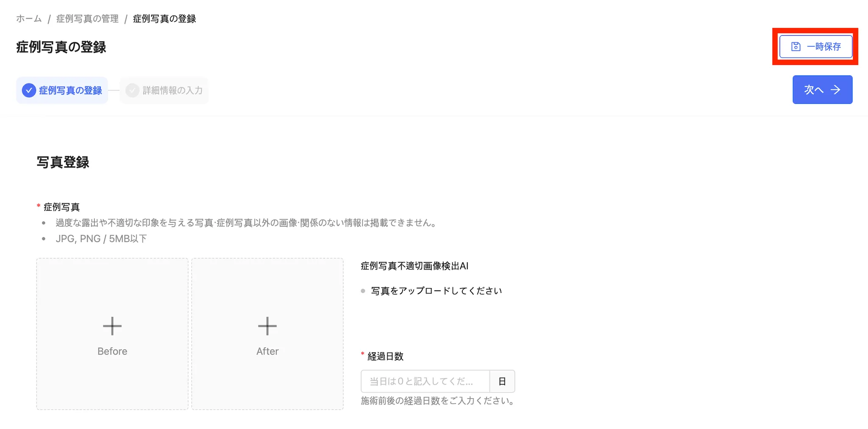The width and height of the screenshot is (868, 429).
Task: Click the save icon in 一時保存 button
Action: tap(796, 47)
